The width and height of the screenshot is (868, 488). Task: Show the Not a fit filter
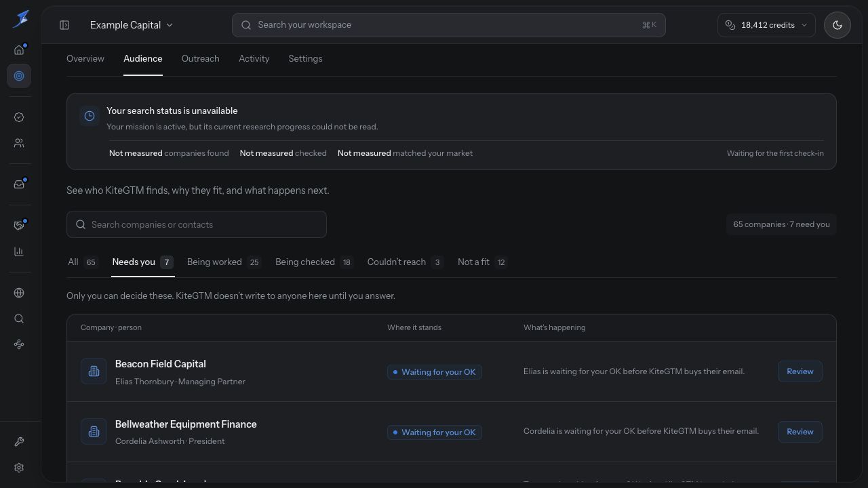coord(483,262)
